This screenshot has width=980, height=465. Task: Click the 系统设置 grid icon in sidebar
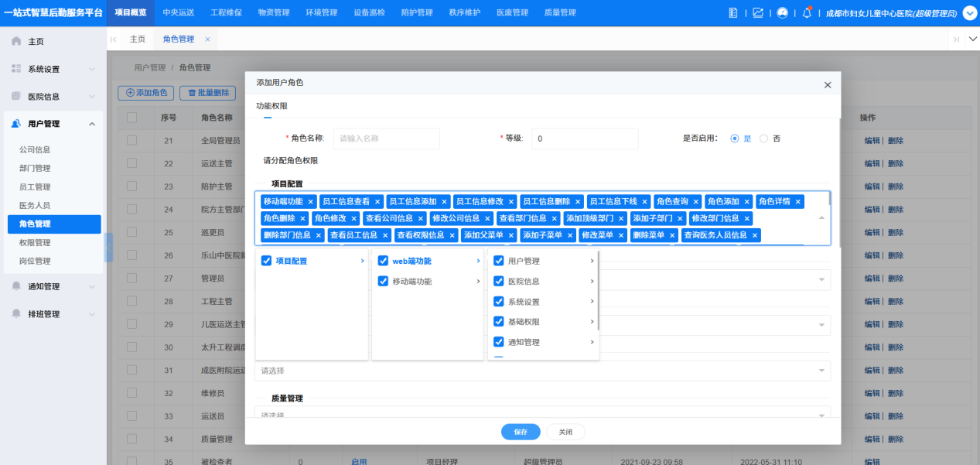click(x=16, y=69)
